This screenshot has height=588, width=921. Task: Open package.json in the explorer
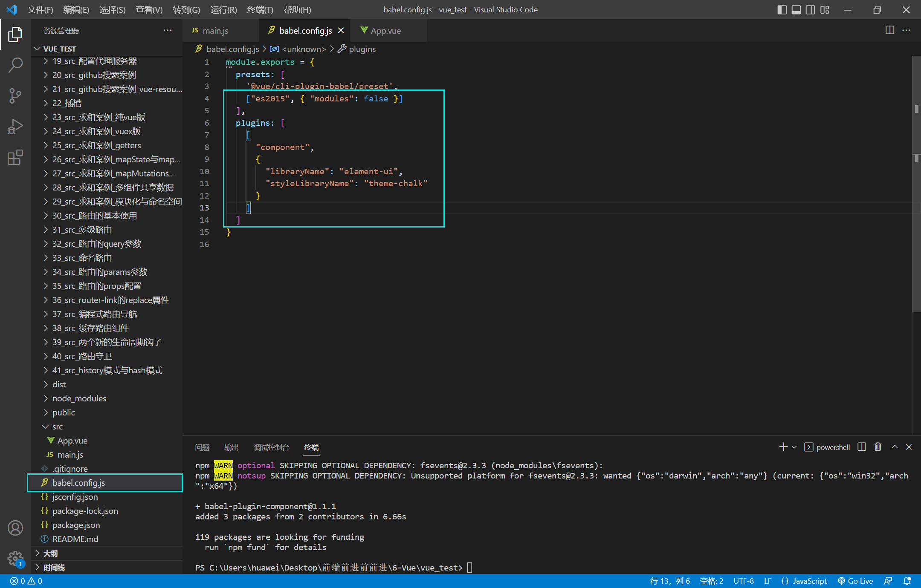coord(107,525)
